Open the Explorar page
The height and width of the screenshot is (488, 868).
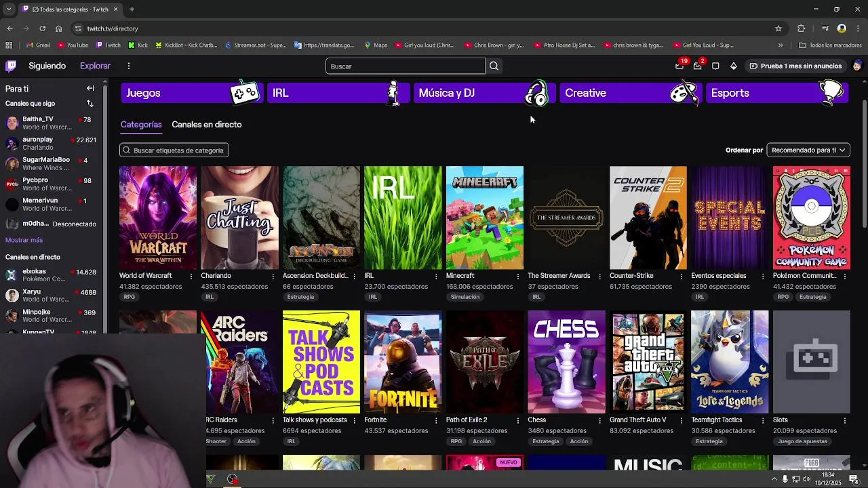[95, 66]
